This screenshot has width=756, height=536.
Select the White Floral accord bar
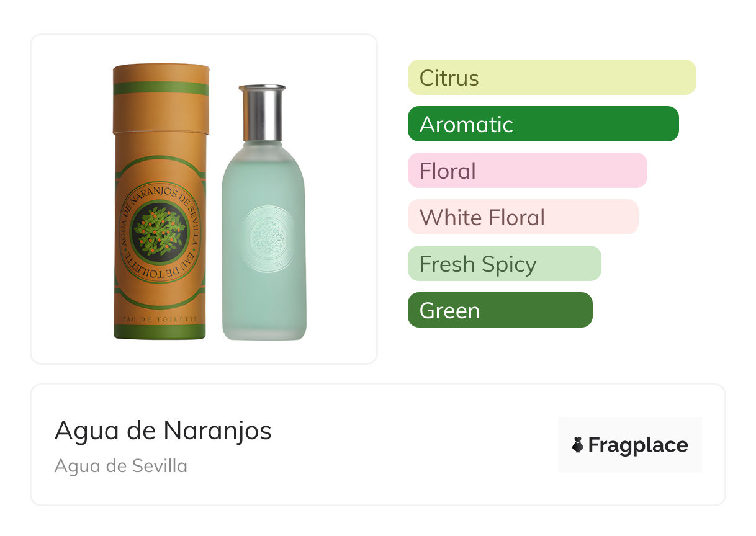tap(523, 217)
